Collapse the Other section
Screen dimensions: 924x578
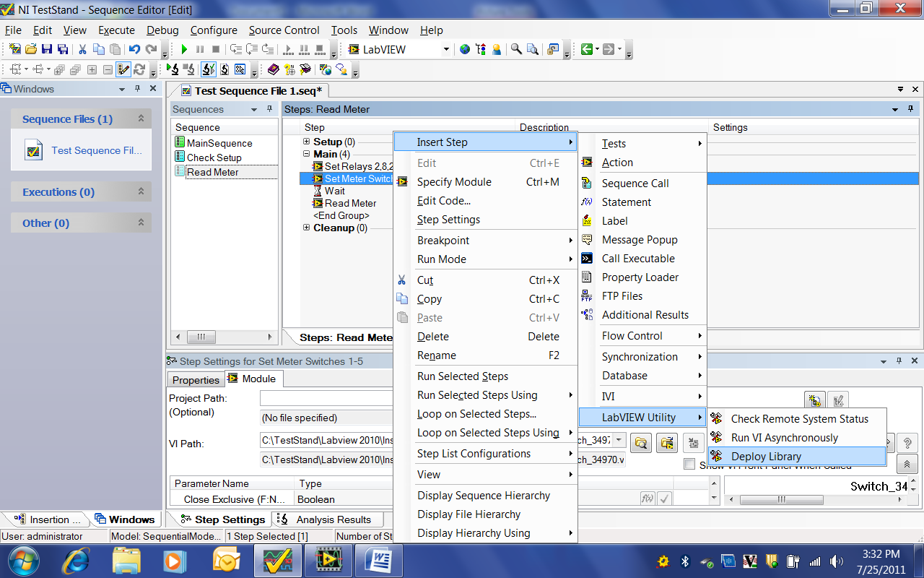[x=141, y=223]
